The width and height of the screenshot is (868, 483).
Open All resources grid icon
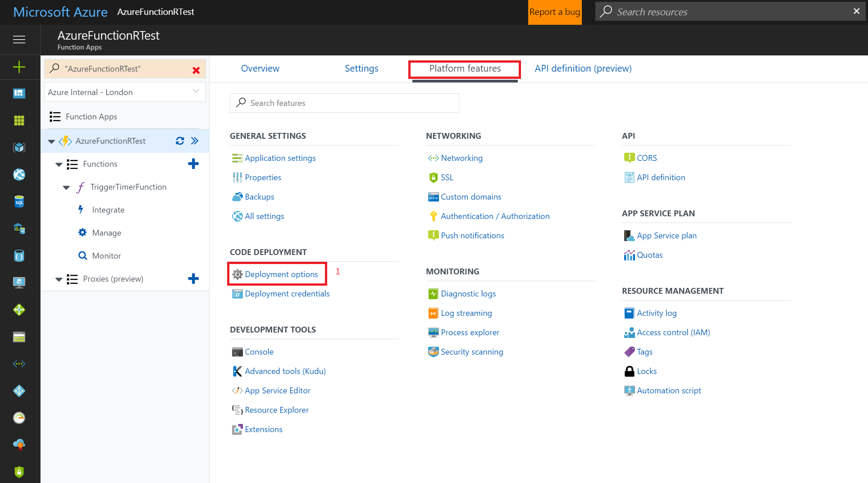(19, 120)
